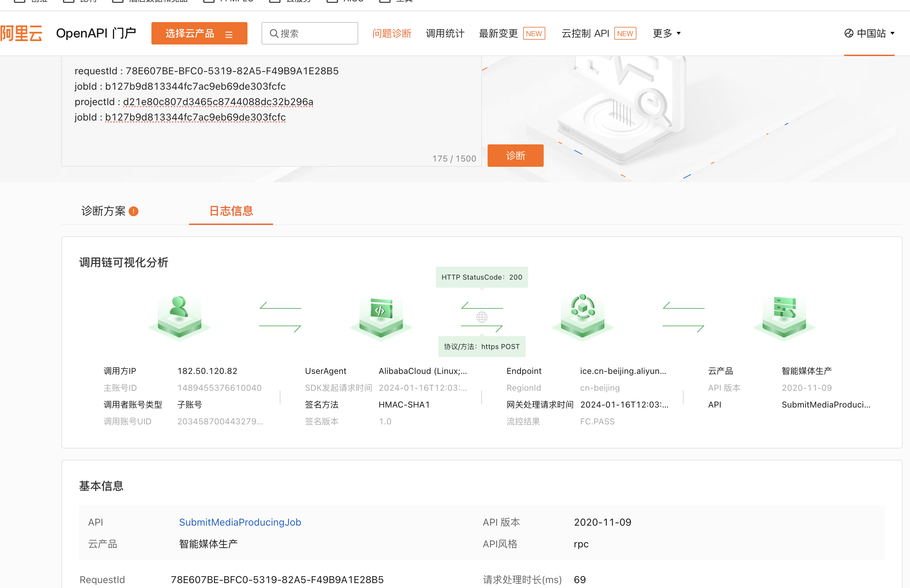Click the HTTP StatusCode: 200 label
Screen dimensions: 910x588
pyautogui.click(x=482, y=277)
